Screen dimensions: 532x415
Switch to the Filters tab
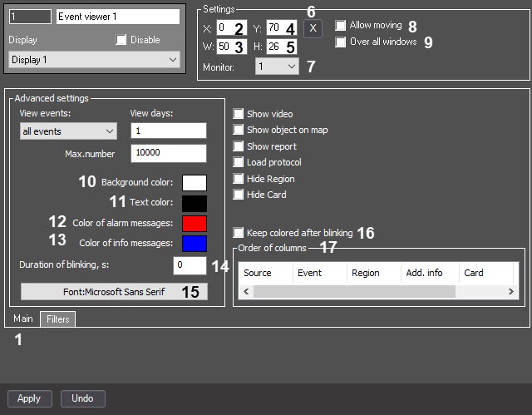coord(57,319)
